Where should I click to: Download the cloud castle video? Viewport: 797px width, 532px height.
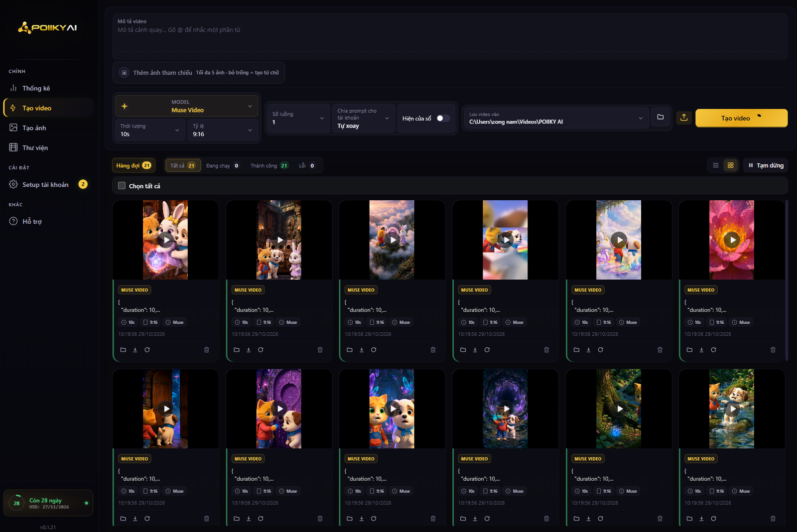[x=362, y=350]
